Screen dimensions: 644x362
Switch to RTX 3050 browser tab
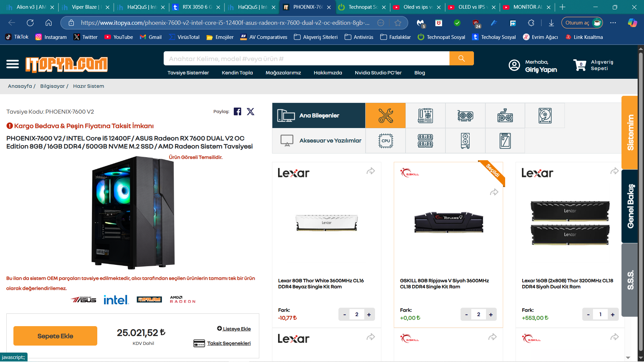click(x=197, y=7)
